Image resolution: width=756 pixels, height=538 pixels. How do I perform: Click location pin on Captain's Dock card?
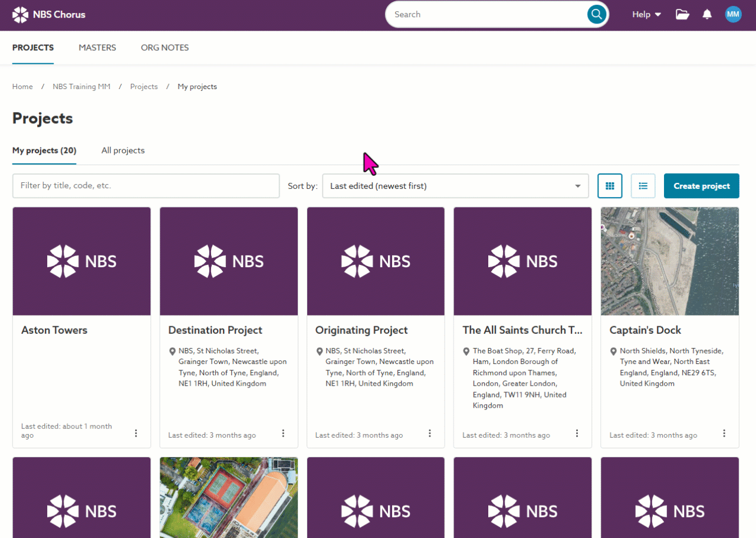[613, 351]
